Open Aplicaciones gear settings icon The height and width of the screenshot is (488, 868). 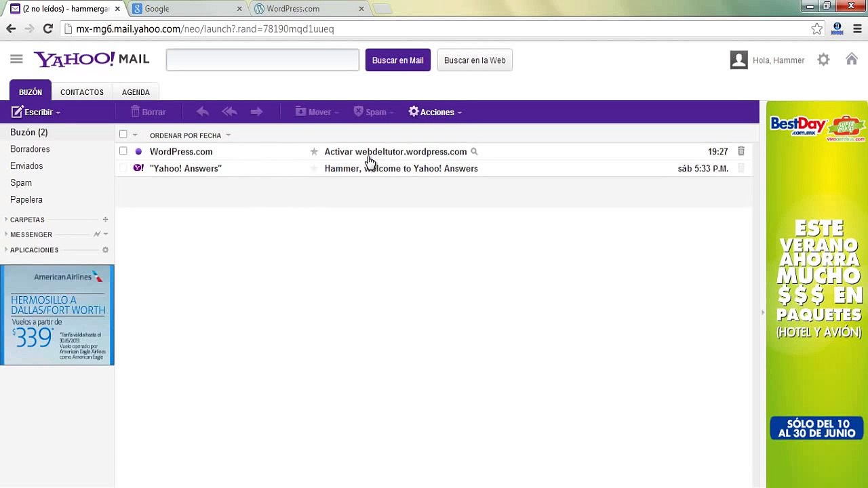click(x=105, y=250)
